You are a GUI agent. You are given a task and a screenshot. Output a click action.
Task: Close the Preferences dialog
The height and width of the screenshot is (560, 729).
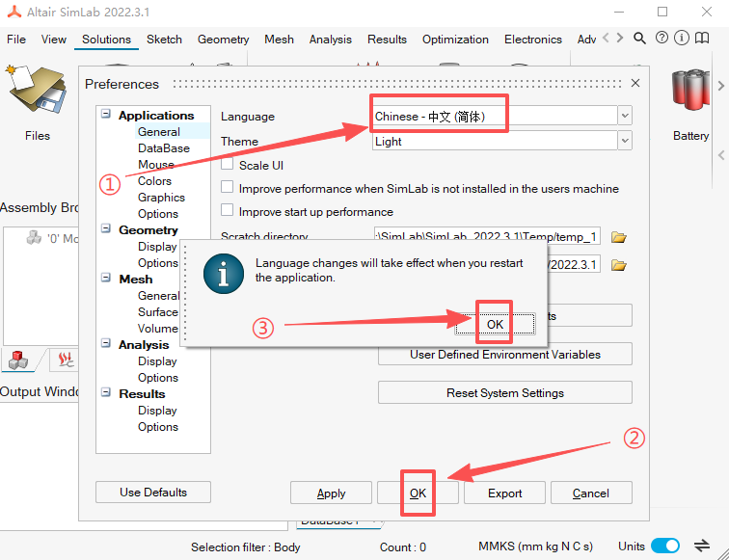point(635,83)
